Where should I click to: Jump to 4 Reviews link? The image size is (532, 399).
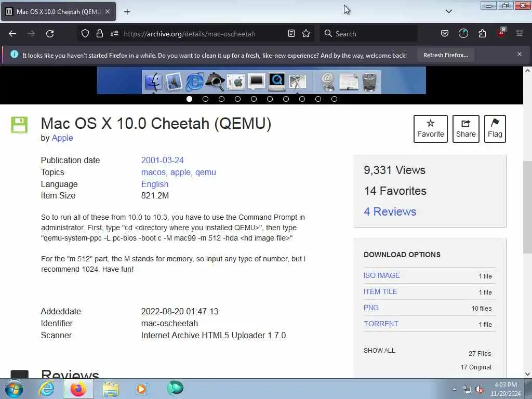pos(390,211)
